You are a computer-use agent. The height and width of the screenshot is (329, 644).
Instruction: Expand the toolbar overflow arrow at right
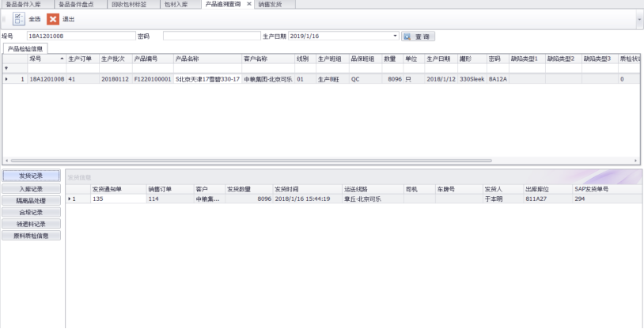pyautogui.click(x=639, y=19)
